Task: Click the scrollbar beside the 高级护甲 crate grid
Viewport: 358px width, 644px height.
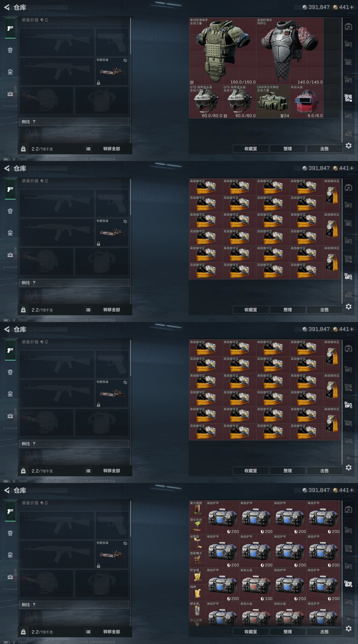Action: pos(342,563)
